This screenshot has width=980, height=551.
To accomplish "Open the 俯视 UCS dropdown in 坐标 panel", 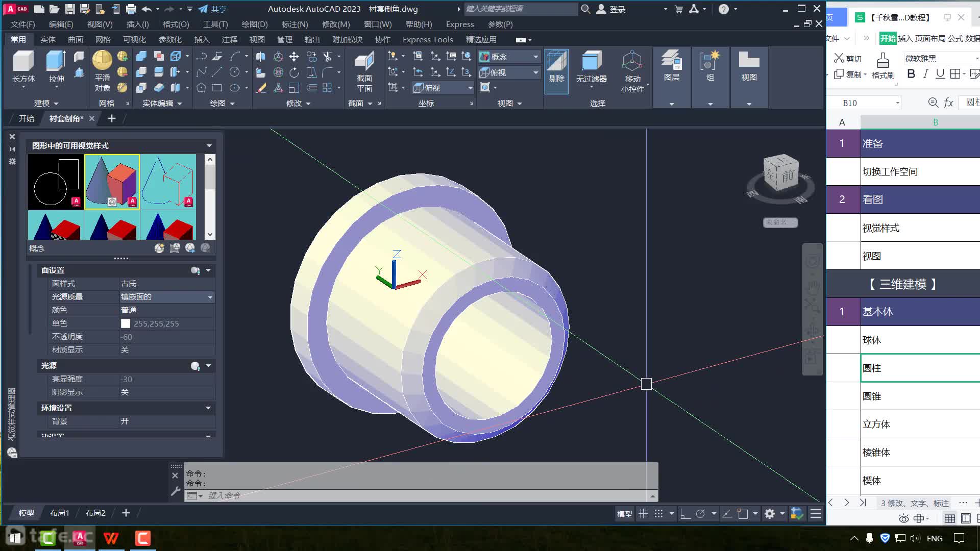I will 443,88.
